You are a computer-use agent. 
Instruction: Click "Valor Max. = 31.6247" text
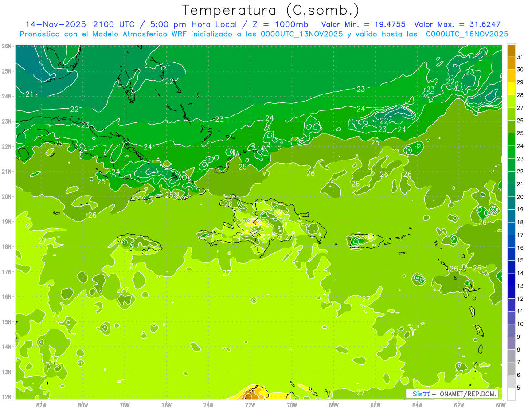tap(457, 24)
